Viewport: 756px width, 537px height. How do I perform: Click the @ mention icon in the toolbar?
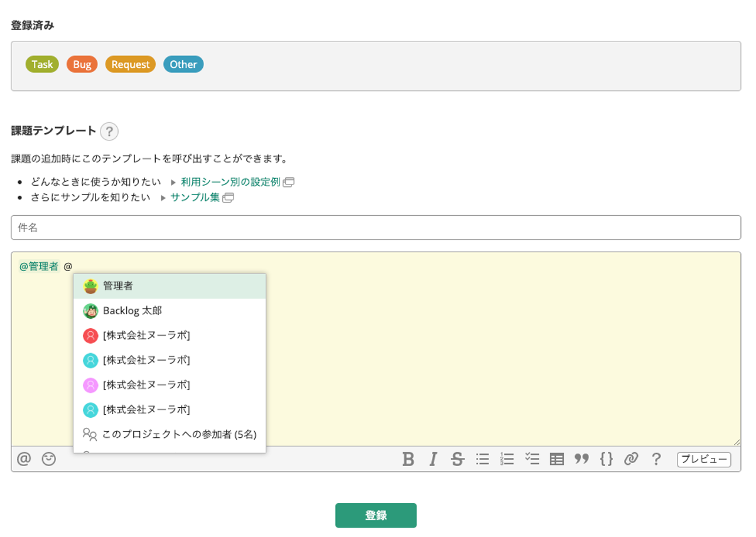pyautogui.click(x=24, y=459)
